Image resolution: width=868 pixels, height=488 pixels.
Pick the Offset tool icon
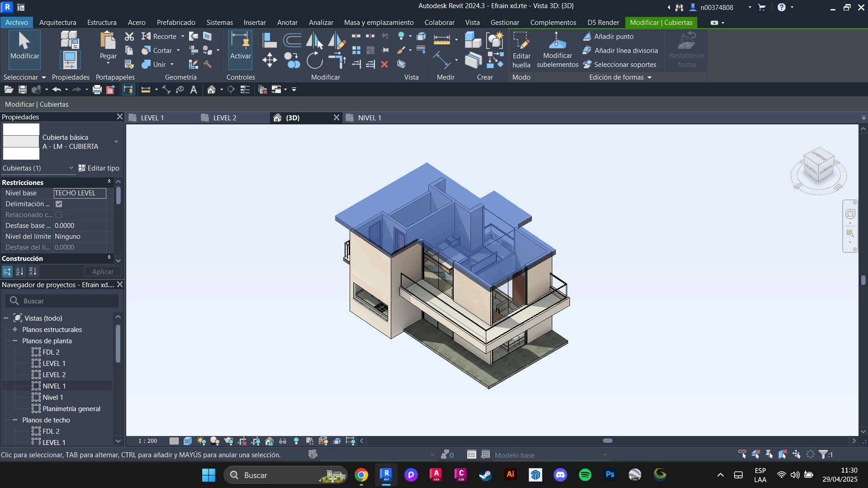click(292, 40)
